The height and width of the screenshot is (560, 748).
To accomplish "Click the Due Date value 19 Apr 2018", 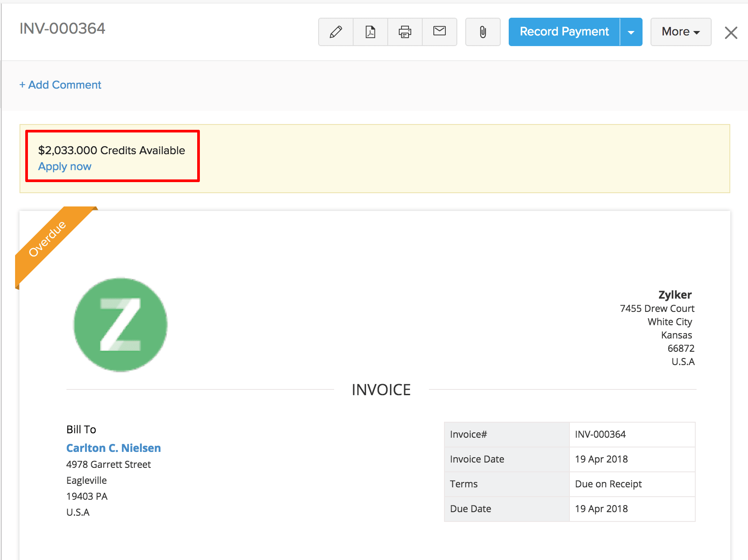I will tap(601, 509).
